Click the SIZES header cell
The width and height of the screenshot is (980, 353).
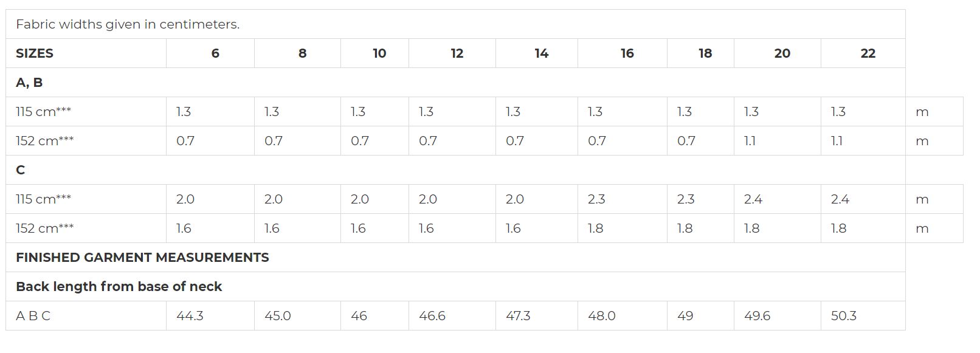click(x=86, y=53)
